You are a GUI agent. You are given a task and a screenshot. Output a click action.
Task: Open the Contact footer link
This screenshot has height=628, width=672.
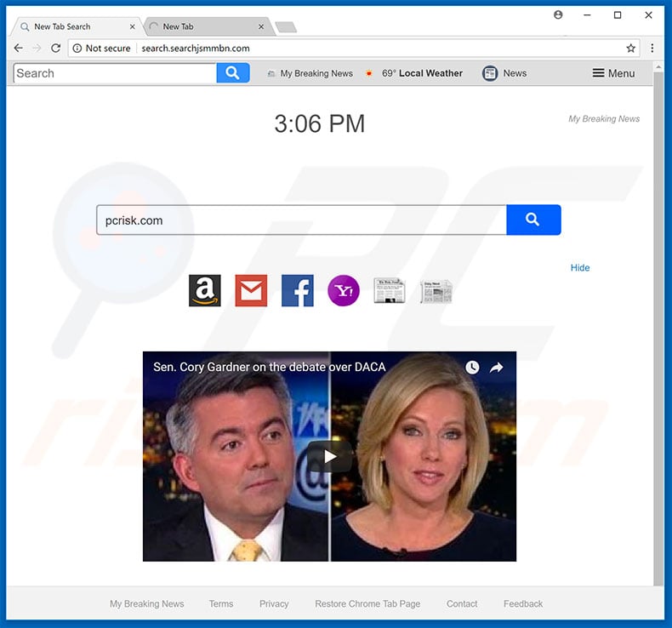(462, 603)
